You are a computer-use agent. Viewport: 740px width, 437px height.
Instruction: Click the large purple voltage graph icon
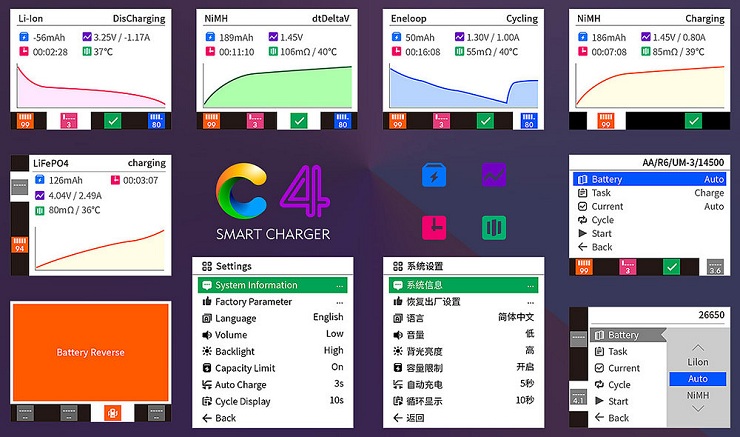coord(494,175)
